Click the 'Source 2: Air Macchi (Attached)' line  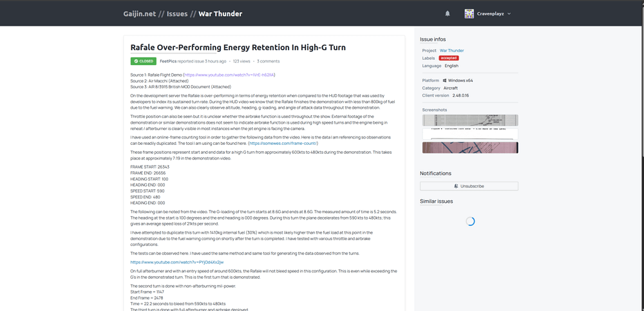pos(161,81)
